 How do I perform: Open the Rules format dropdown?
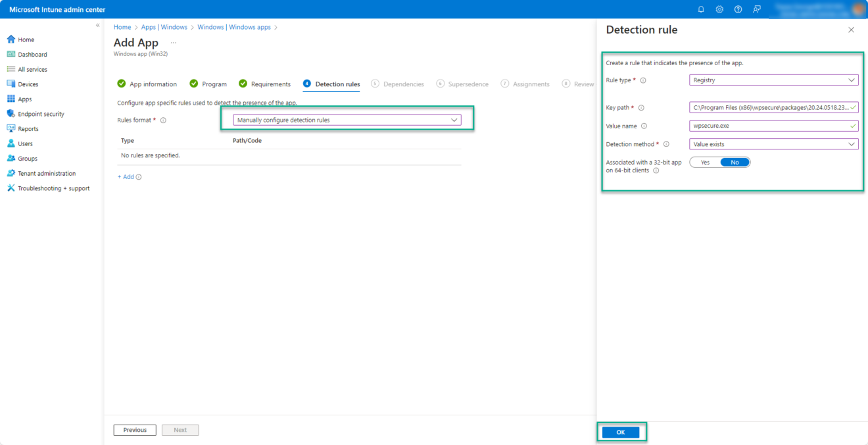point(349,120)
